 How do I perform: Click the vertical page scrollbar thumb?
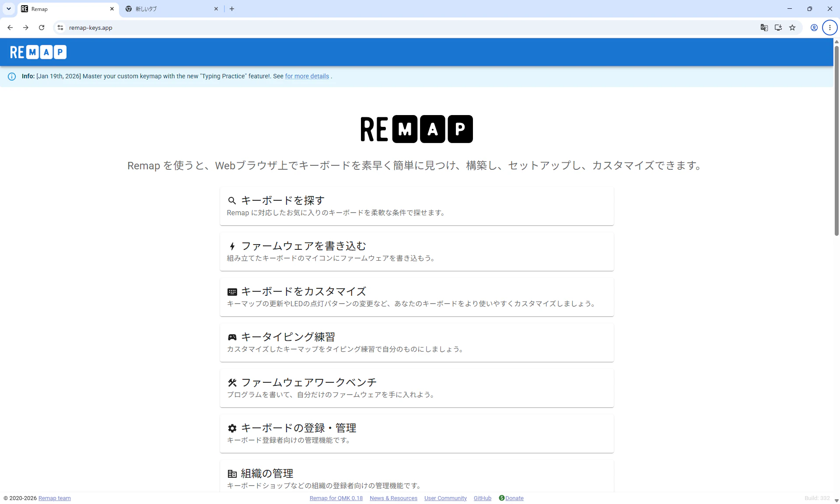[836, 140]
